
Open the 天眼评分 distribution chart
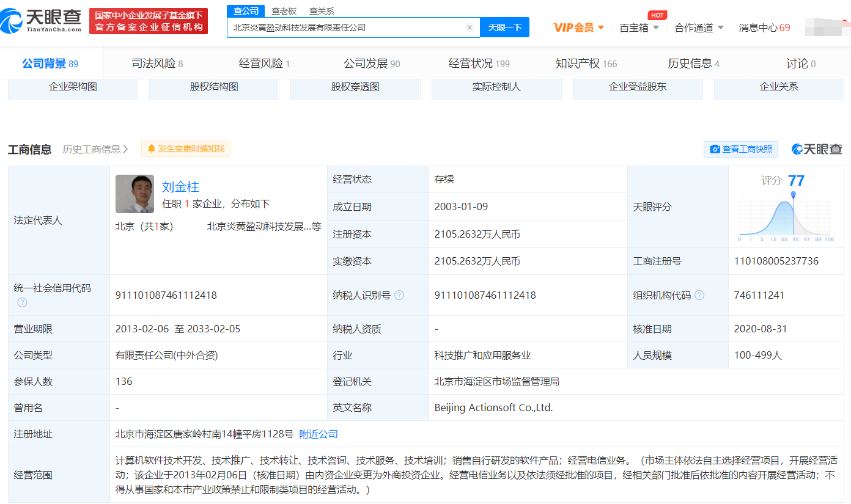(786, 217)
